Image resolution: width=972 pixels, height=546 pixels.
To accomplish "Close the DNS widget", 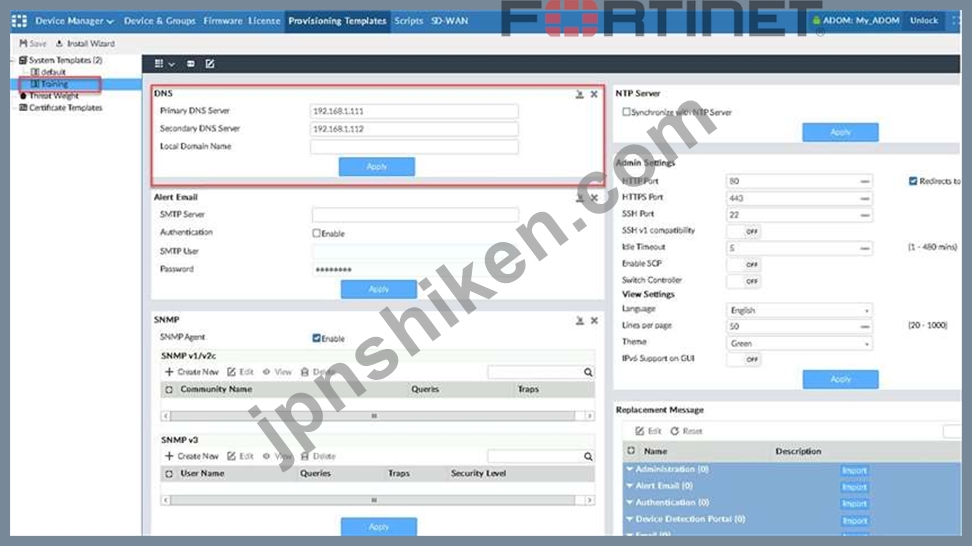I will (594, 94).
